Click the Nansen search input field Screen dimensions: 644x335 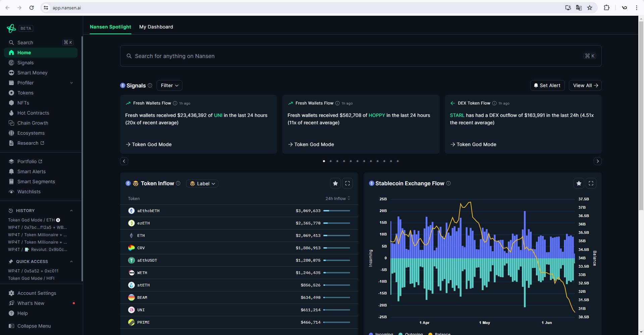click(x=361, y=56)
